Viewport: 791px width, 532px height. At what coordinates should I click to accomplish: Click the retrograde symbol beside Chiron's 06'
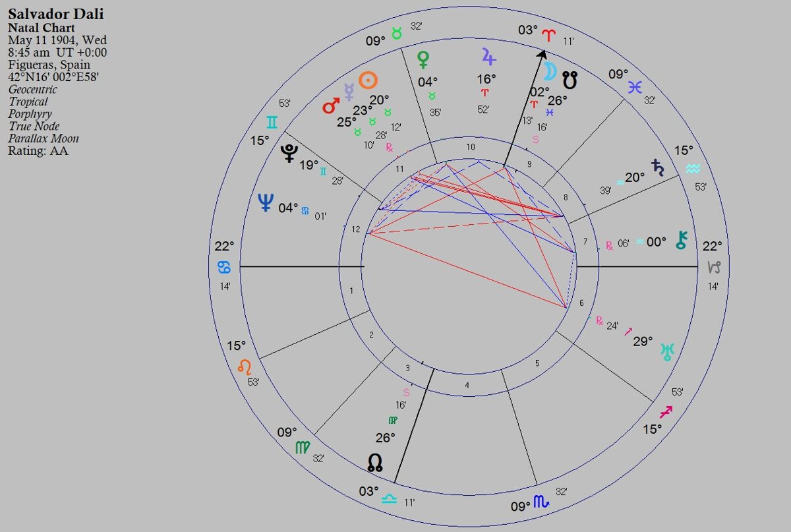click(610, 245)
